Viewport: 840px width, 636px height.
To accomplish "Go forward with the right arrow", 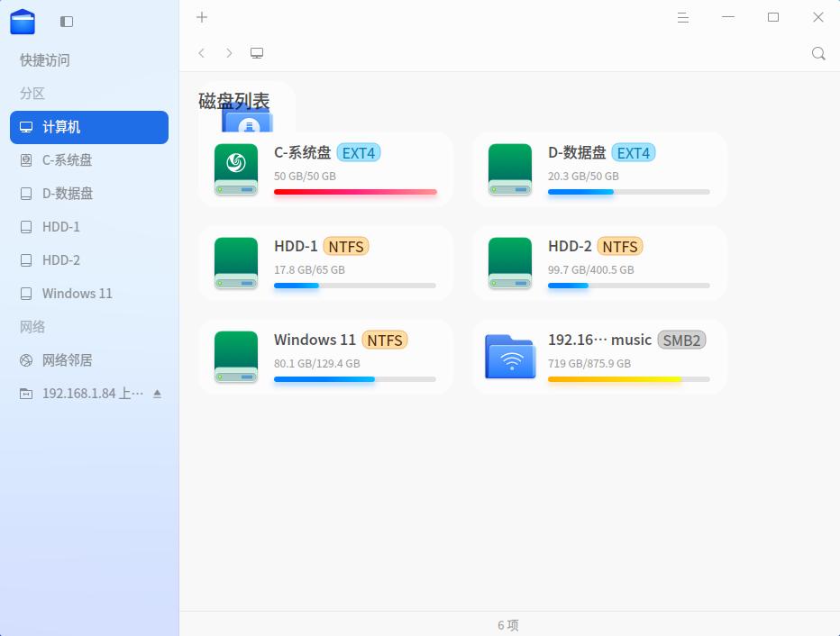I will [x=229, y=53].
